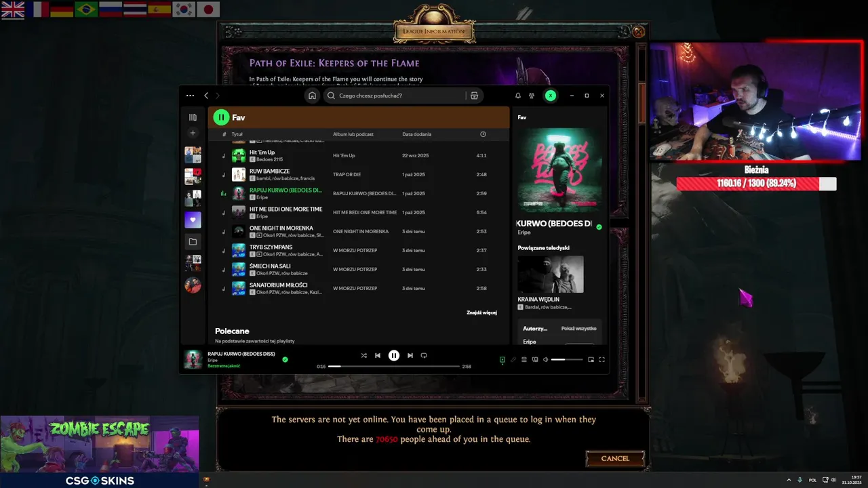The height and width of the screenshot is (488, 868).
Task: Click Pokaż wszystko in Autorzy section
Action: 578,328
